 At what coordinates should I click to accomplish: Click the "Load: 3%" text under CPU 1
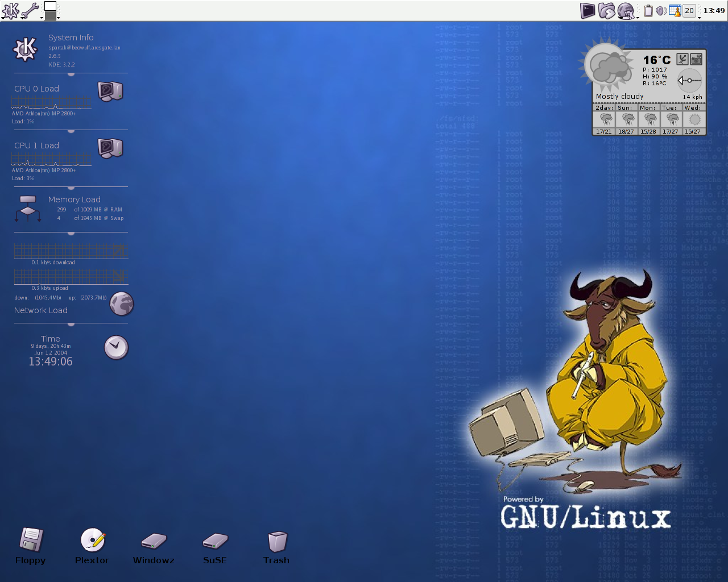tap(23, 178)
